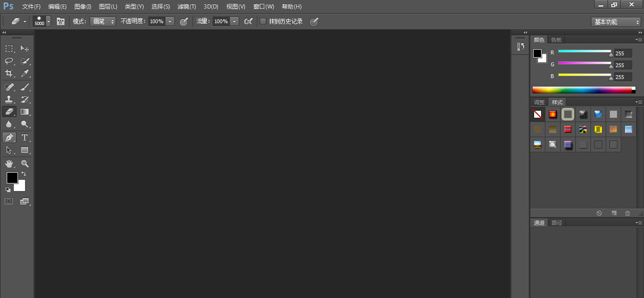
Task: Open the Filter menu
Action: pyautogui.click(x=187, y=7)
